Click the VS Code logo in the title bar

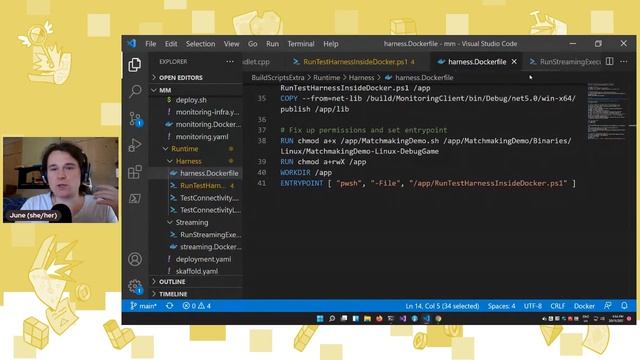[131, 43]
